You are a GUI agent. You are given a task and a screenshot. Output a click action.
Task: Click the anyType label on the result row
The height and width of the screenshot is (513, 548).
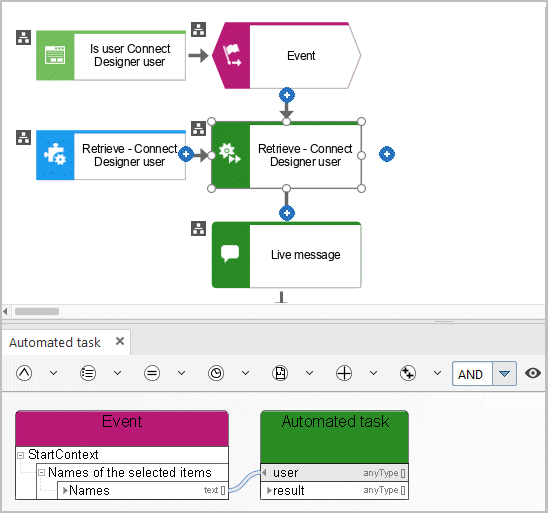(x=381, y=491)
